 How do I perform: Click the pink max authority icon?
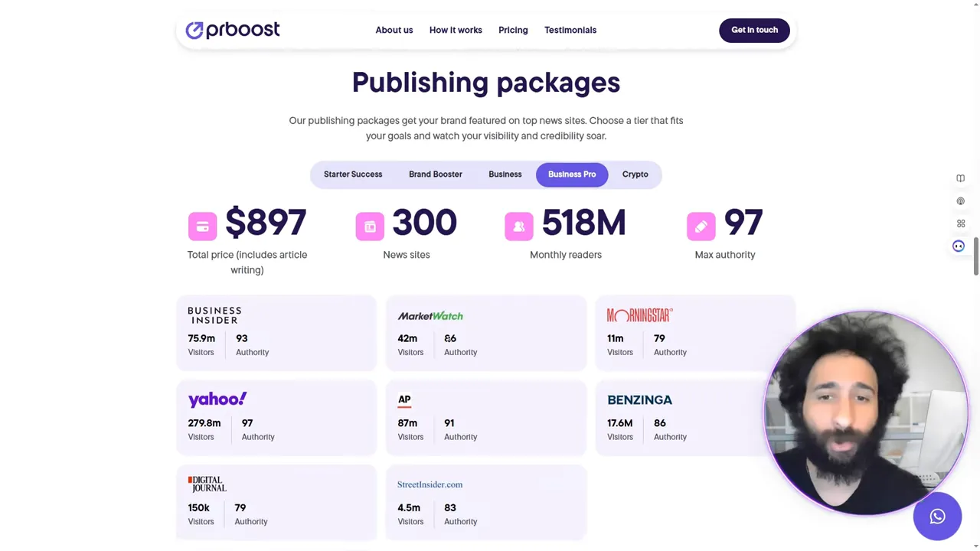[x=701, y=227]
